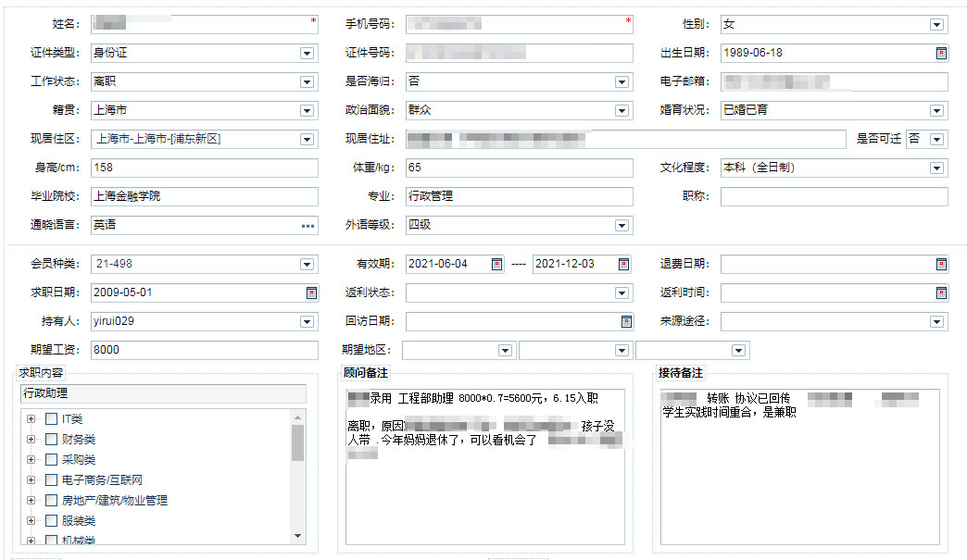This screenshot has width=967, height=560.
Task: Click the 专业 field showing 行政管理
Action: (520, 196)
